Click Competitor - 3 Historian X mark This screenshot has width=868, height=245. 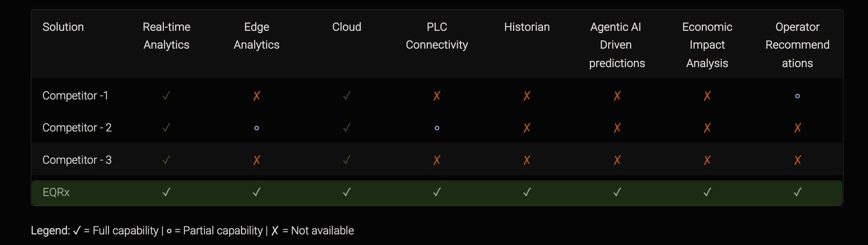click(x=527, y=160)
